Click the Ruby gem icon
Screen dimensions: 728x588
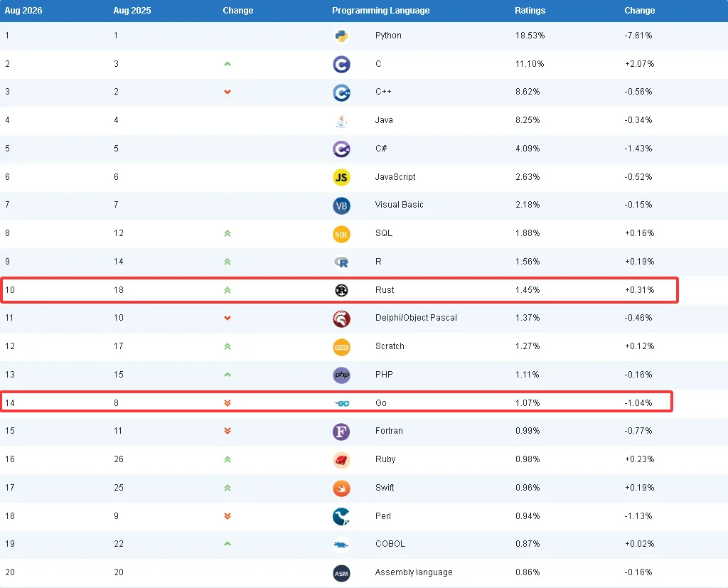[x=341, y=460]
